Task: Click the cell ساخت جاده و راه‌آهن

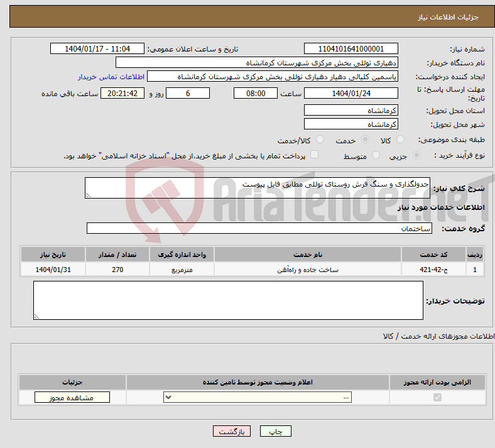Action: coord(308,270)
